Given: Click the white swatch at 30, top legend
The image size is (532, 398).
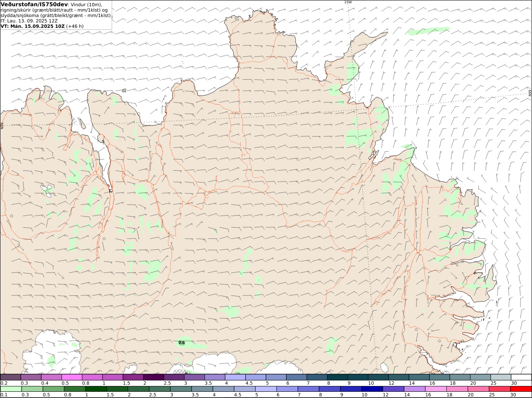Looking at the screenshot, I should click(x=521, y=377).
